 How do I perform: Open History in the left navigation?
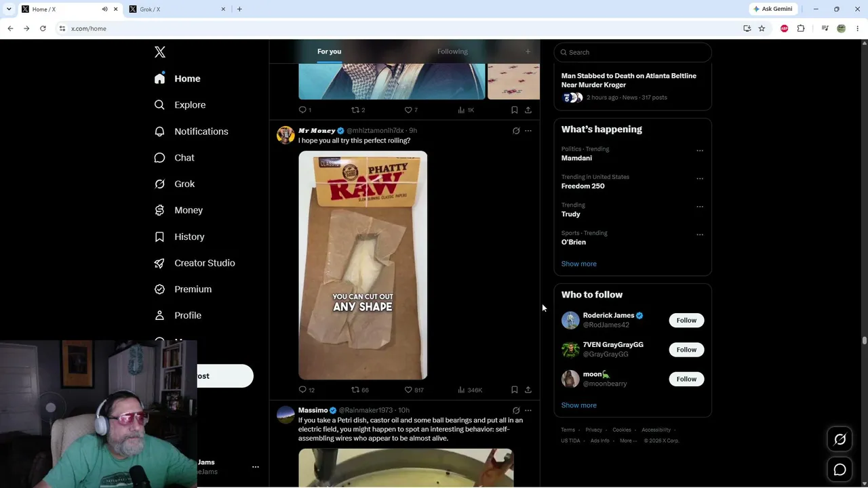click(x=179, y=237)
